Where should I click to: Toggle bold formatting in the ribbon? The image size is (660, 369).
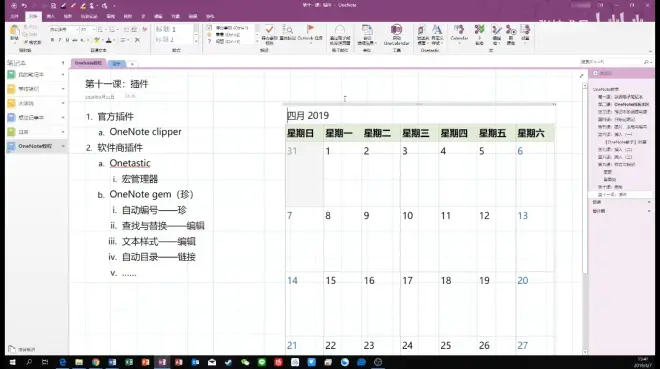click(x=52, y=40)
